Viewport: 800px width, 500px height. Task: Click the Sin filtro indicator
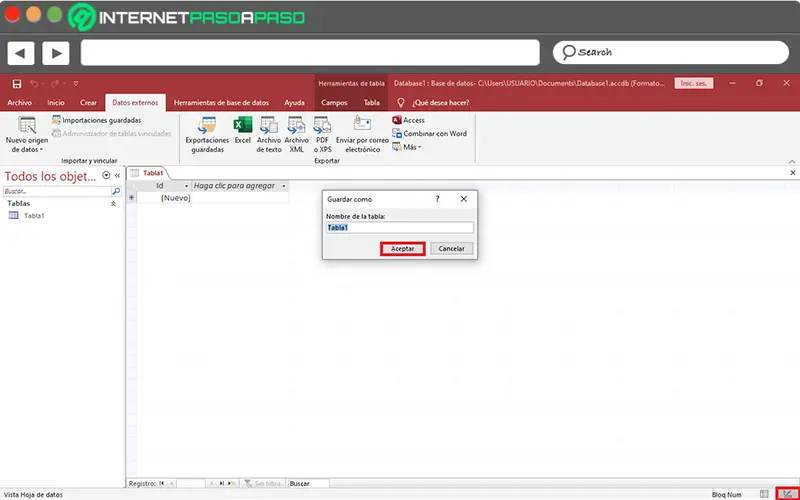point(262,483)
